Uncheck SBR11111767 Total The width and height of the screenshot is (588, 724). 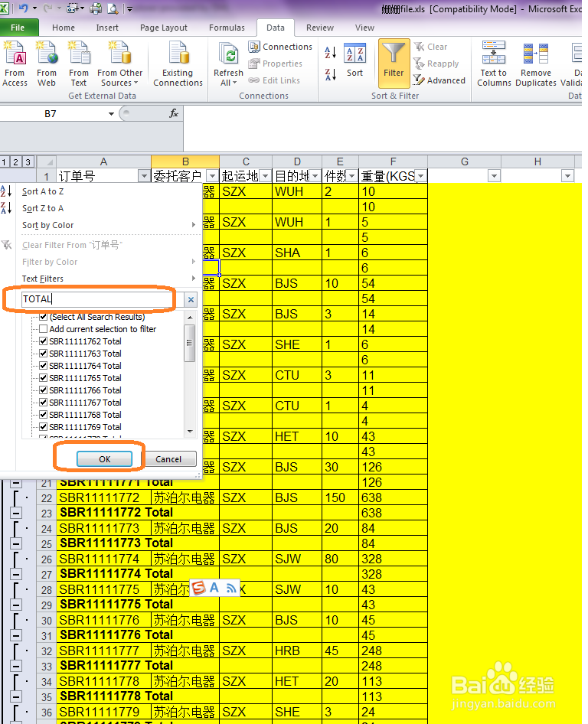pos(44,403)
